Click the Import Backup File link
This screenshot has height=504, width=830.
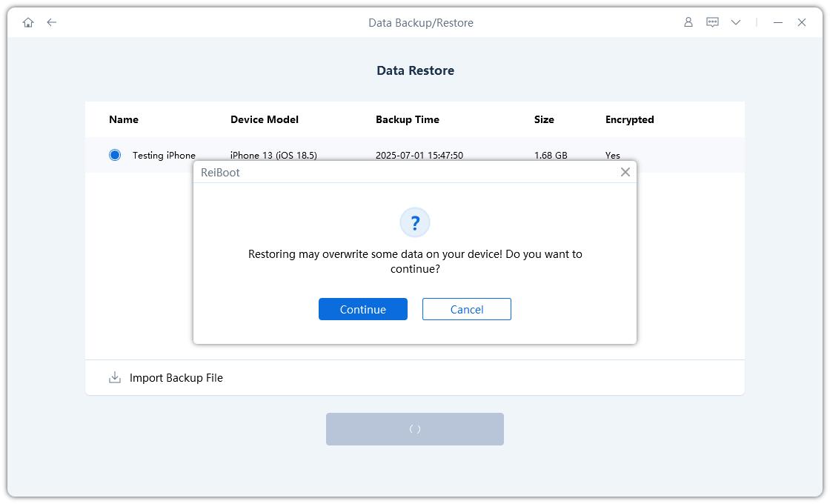click(176, 377)
